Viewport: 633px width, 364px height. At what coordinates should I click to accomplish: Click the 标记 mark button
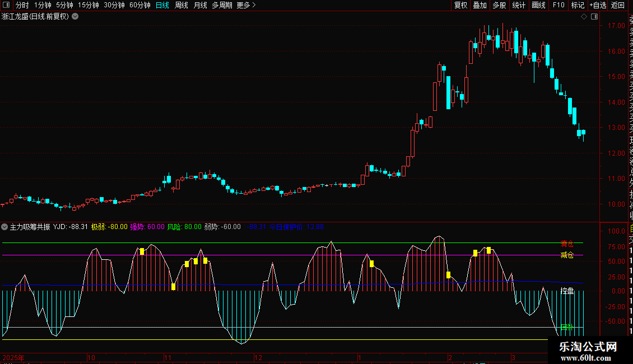click(578, 5)
